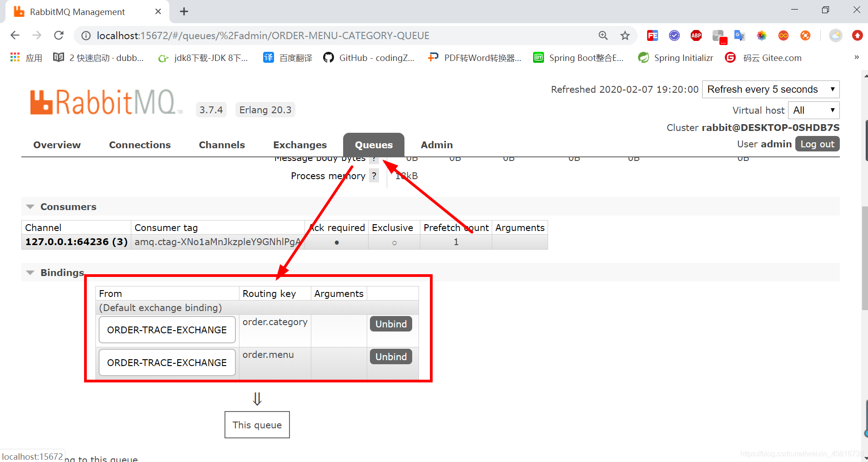Click the This queue box
This screenshot has height=462, width=868.
257,425
